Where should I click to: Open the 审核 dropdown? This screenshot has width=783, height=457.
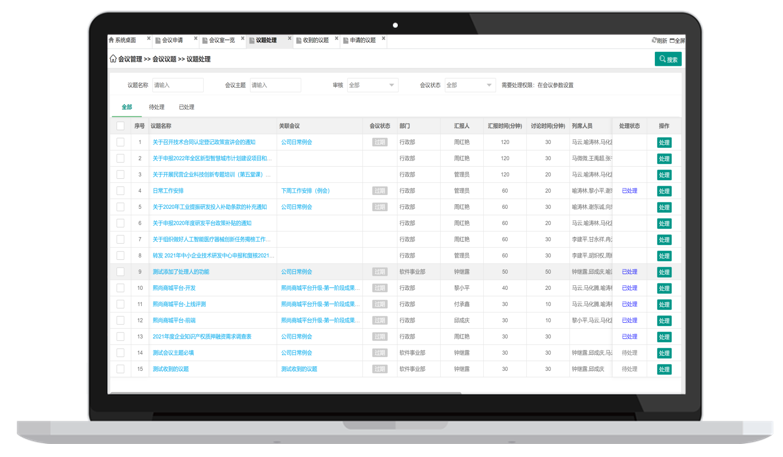(372, 85)
